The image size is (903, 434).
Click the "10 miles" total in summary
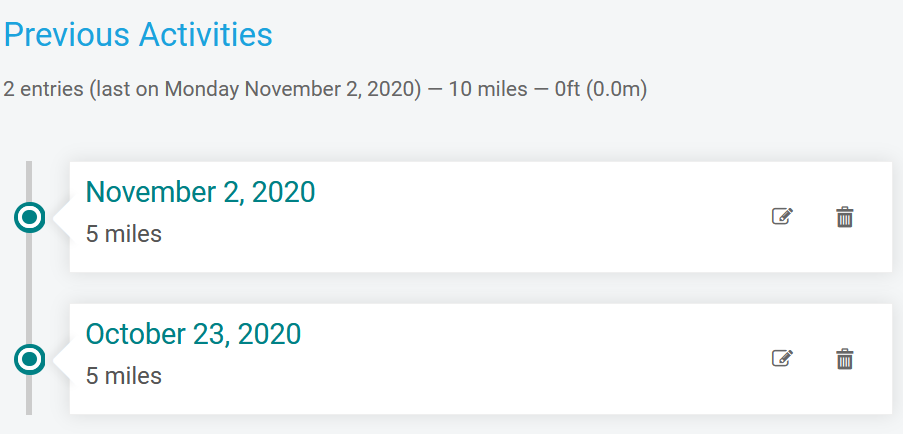click(x=488, y=90)
